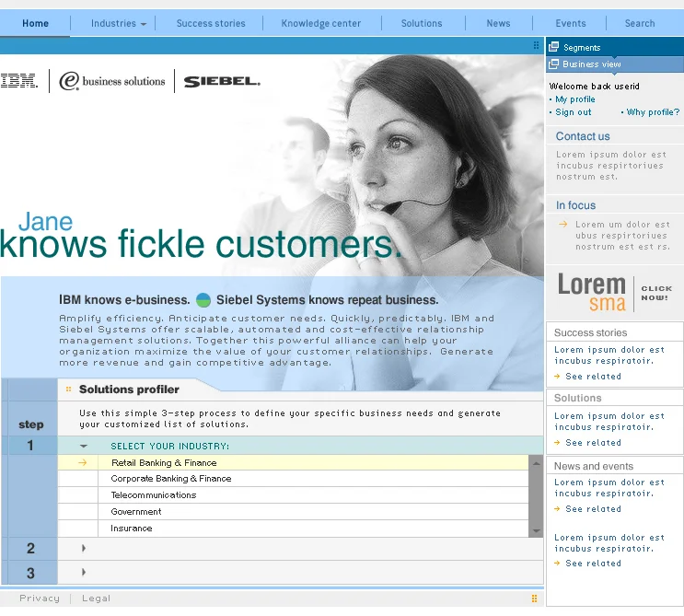Screen dimensions: 684x616
Task: Open the Solutions menu item
Action: tap(422, 24)
